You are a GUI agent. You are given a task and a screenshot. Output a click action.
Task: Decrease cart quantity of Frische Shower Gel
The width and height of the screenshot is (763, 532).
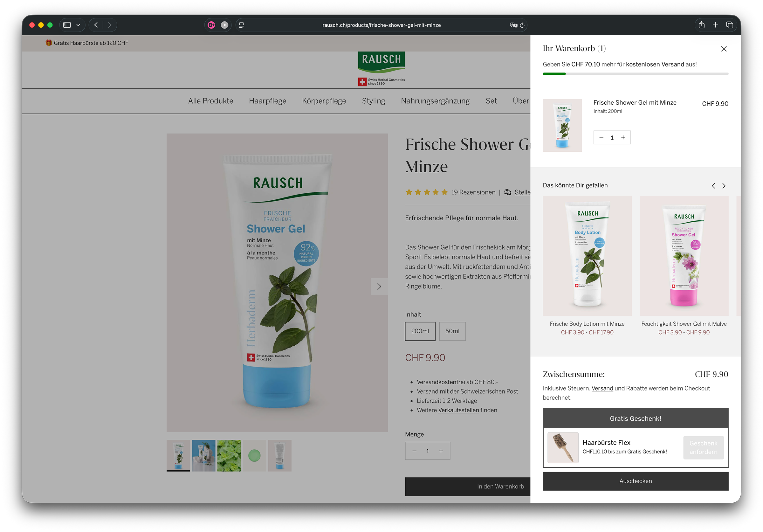[601, 138]
